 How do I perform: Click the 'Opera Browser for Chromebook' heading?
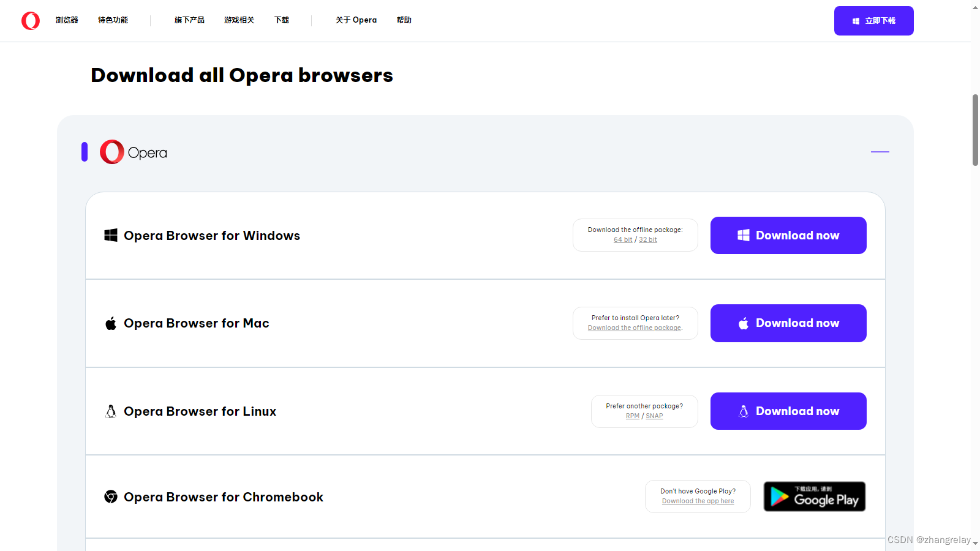(x=224, y=497)
